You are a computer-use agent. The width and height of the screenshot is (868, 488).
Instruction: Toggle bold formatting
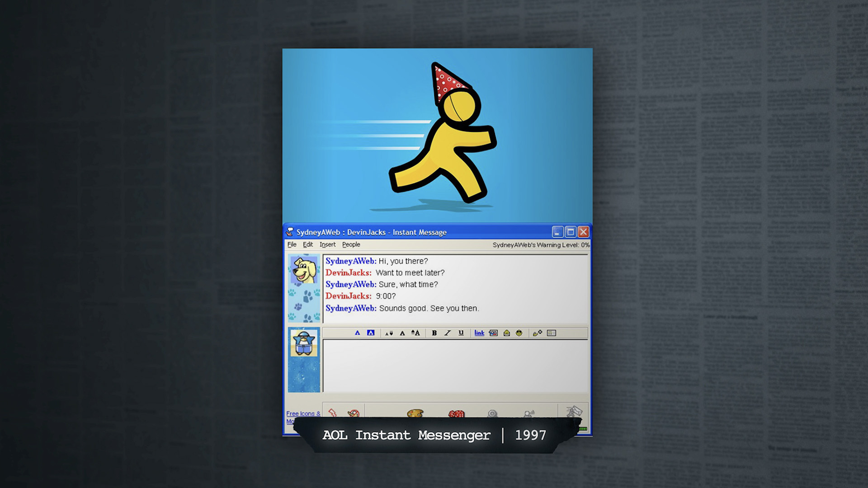point(434,333)
